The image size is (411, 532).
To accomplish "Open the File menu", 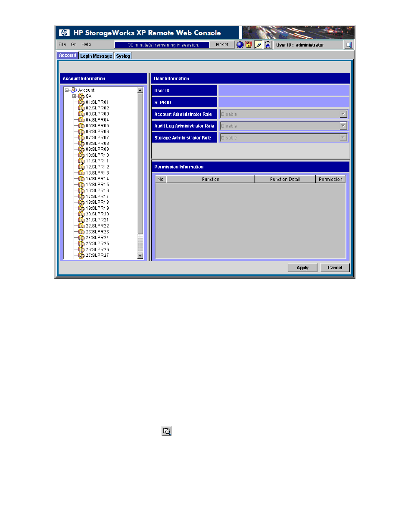I will pyautogui.click(x=62, y=44).
